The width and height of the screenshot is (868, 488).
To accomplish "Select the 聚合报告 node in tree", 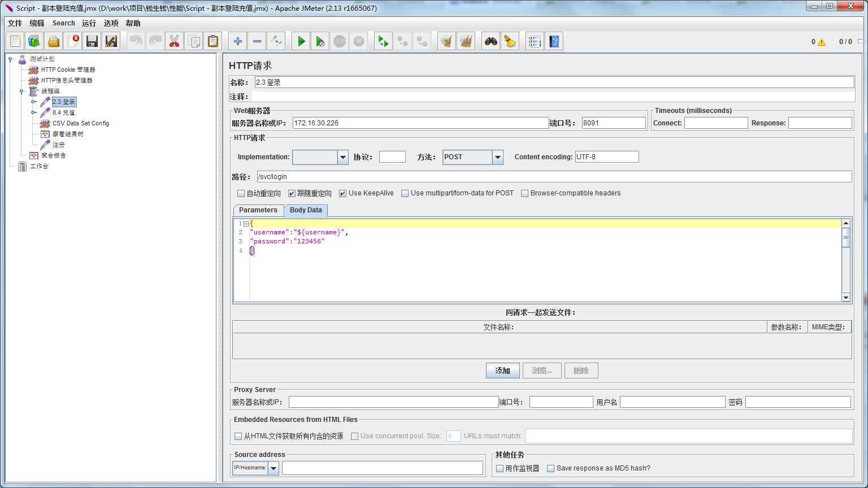I will pos(54,155).
